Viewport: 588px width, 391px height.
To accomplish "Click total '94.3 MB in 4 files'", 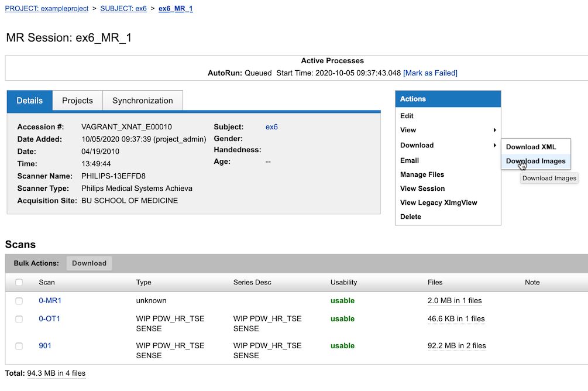I will (x=56, y=373).
